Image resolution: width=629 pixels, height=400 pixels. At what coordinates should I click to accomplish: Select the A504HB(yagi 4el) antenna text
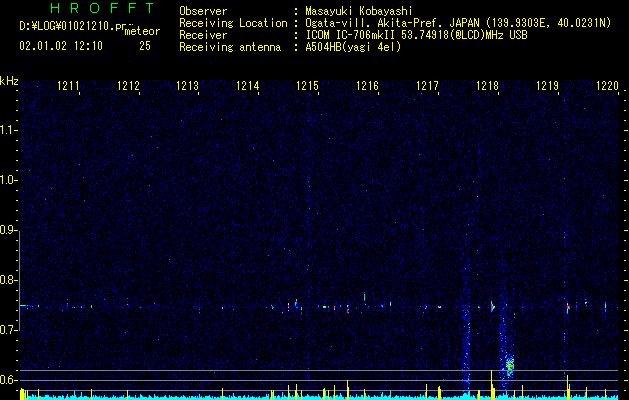[x=353, y=47]
